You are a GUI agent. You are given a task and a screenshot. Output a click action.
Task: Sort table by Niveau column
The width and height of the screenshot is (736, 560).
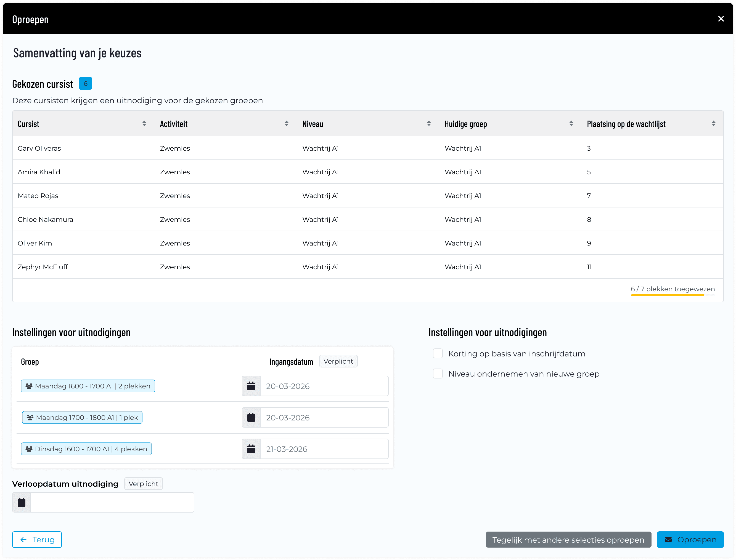click(429, 124)
